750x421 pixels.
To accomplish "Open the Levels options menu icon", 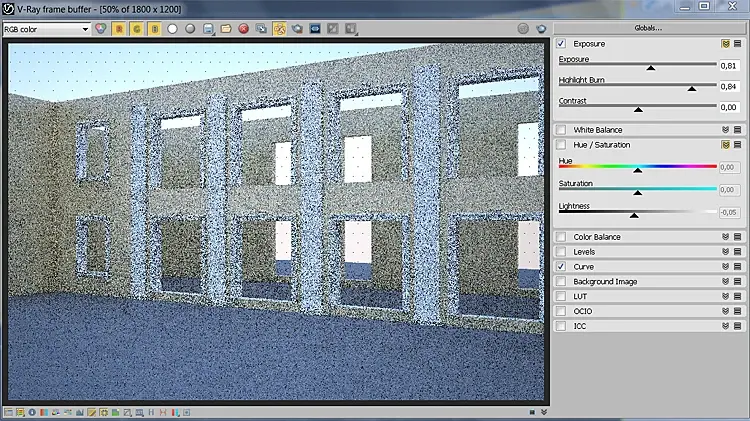I will 738,252.
